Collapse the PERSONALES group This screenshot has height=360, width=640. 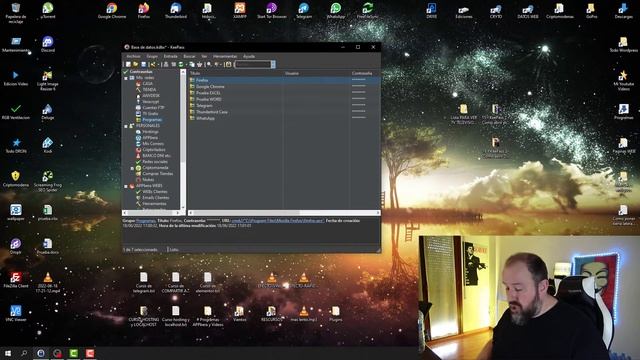tap(126, 126)
